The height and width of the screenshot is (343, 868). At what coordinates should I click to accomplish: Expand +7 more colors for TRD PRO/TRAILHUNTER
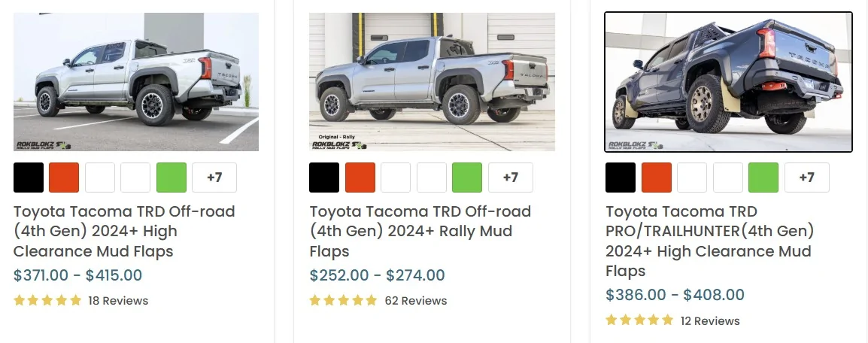pyautogui.click(x=806, y=178)
